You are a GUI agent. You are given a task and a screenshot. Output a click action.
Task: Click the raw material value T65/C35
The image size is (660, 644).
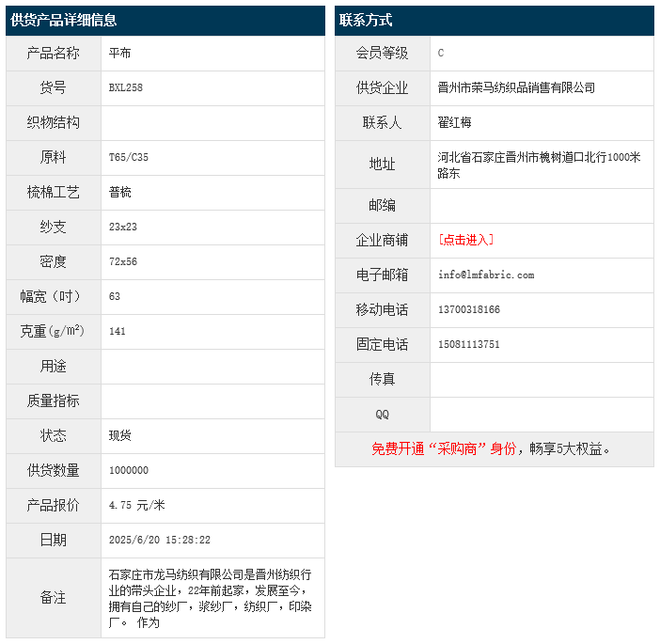point(129,157)
